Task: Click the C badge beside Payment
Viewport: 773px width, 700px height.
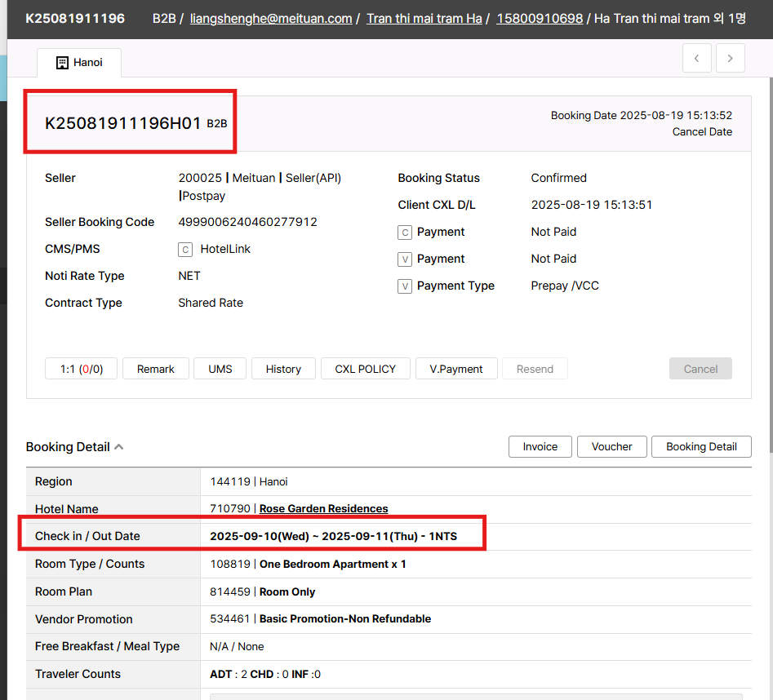Action: pyautogui.click(x=405, y=233)
